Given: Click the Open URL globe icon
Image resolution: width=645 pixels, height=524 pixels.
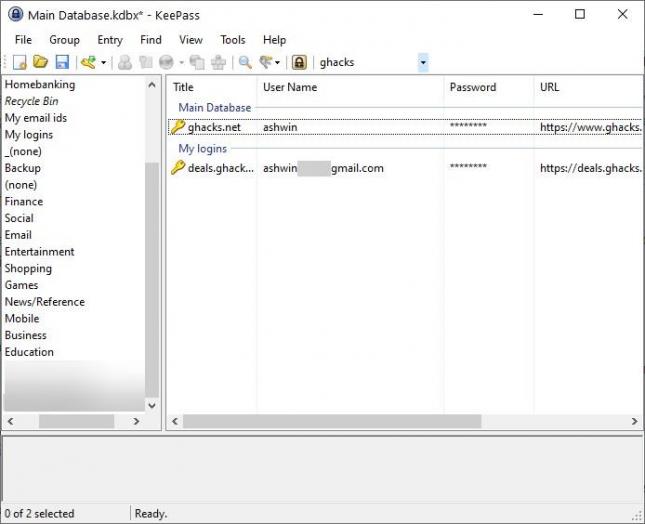Looking at the screenshot, I should [x=167, y=63].
